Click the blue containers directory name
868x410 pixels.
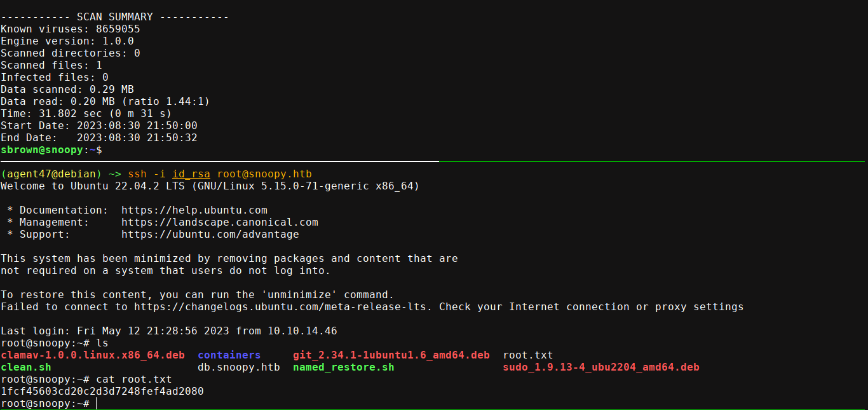coord(229,355)
